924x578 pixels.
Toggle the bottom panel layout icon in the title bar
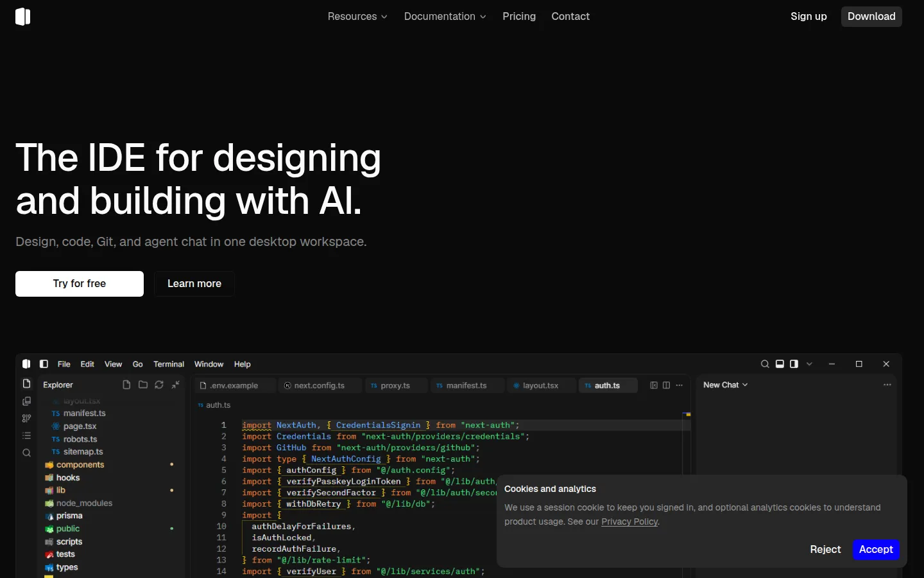(780, 364)
